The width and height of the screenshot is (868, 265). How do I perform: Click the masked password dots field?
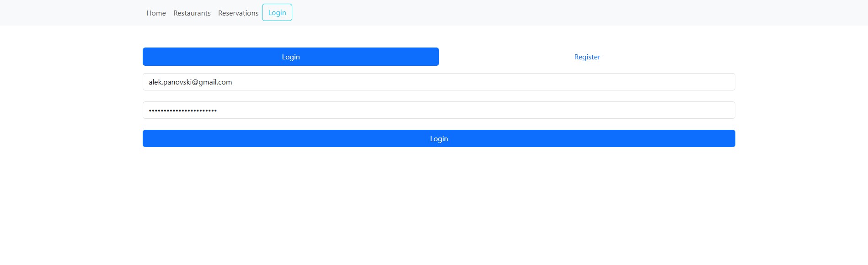coord(439,110)
